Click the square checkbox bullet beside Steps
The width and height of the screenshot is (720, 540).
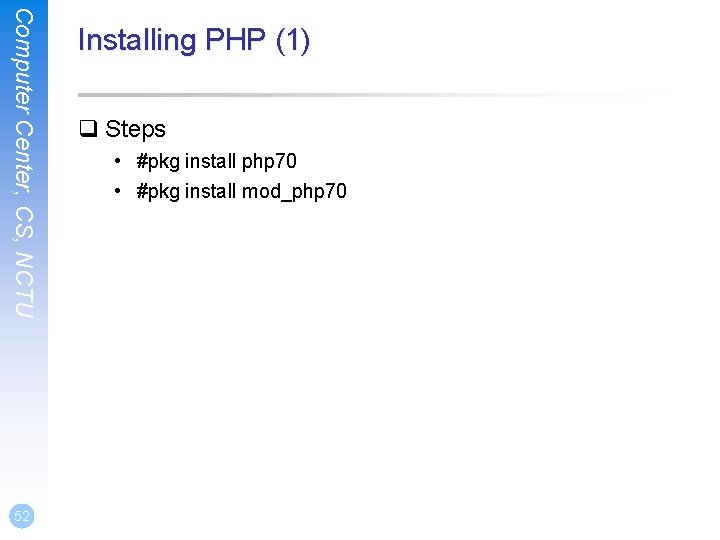(88, 129)
